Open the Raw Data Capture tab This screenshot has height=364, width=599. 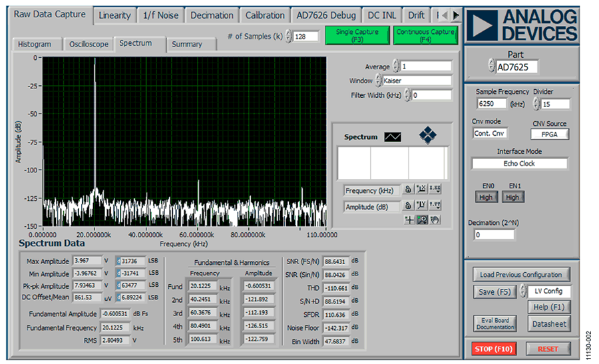pyautogui.click(x=50, y=15)
